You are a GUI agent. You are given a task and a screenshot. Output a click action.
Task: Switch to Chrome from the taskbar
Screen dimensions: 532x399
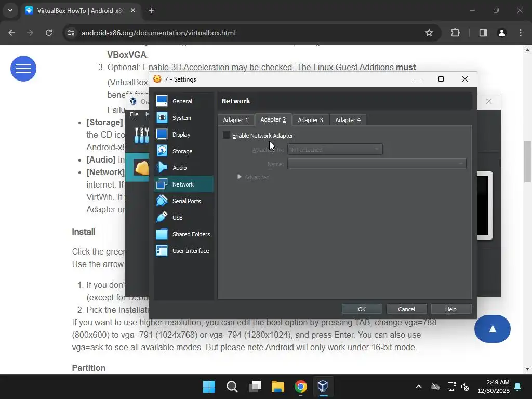(x=301, y=387)
